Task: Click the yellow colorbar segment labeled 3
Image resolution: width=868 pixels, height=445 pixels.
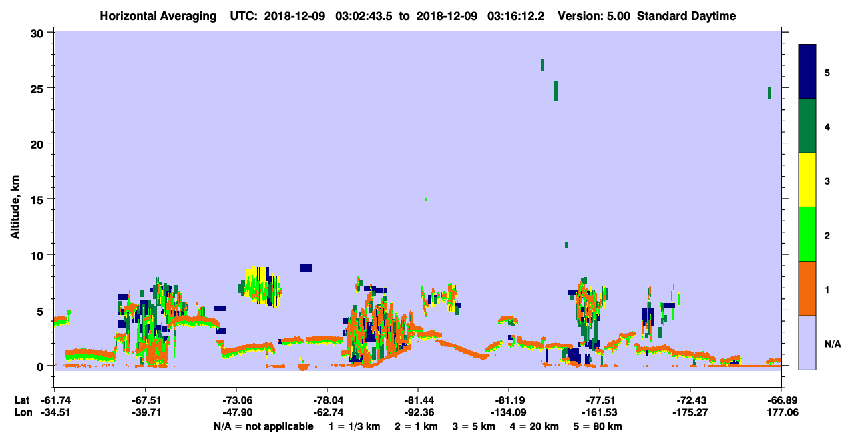Action: pyautogui.click(x=807, y=180)
